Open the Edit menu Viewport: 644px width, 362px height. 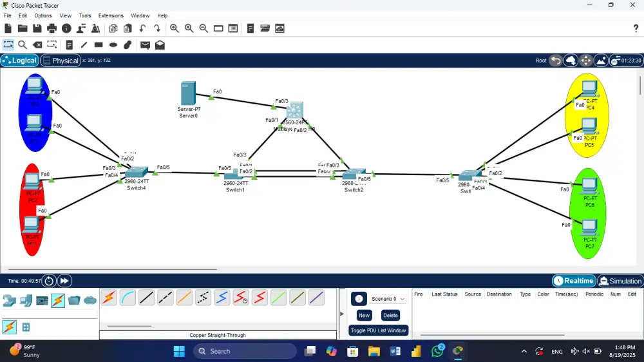click(23, 15)
